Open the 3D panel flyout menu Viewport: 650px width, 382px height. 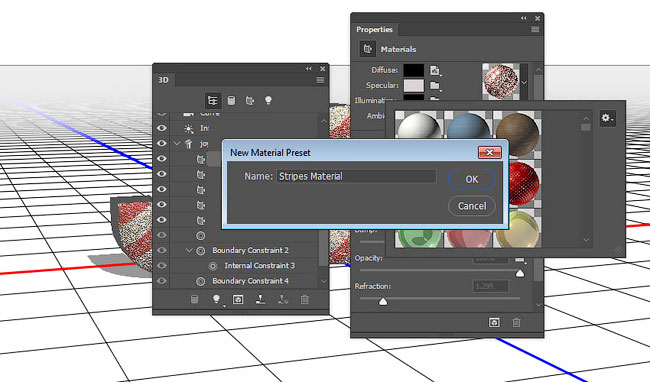point(320,80)
